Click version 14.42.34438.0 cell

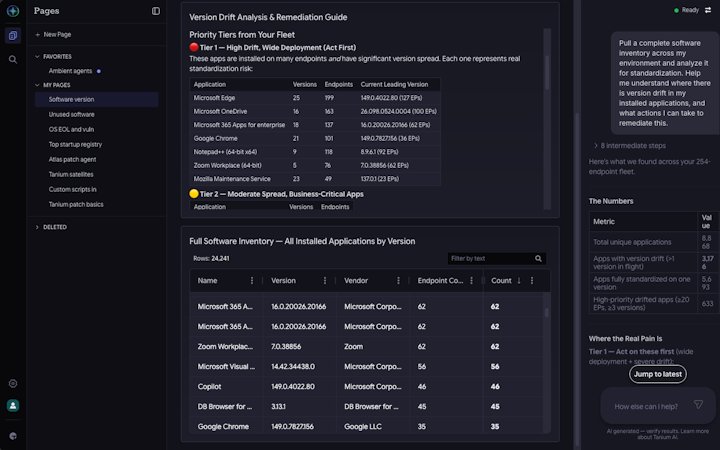click(x=293, y=367)
